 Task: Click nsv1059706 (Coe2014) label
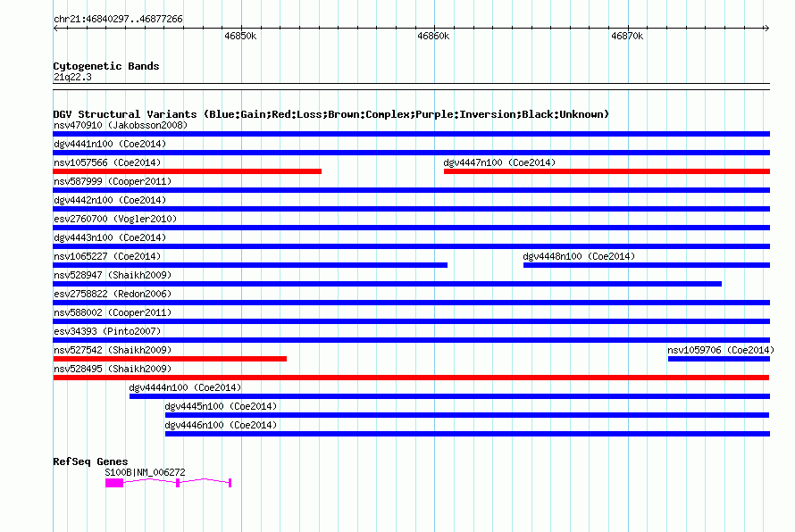coord(721,350)
